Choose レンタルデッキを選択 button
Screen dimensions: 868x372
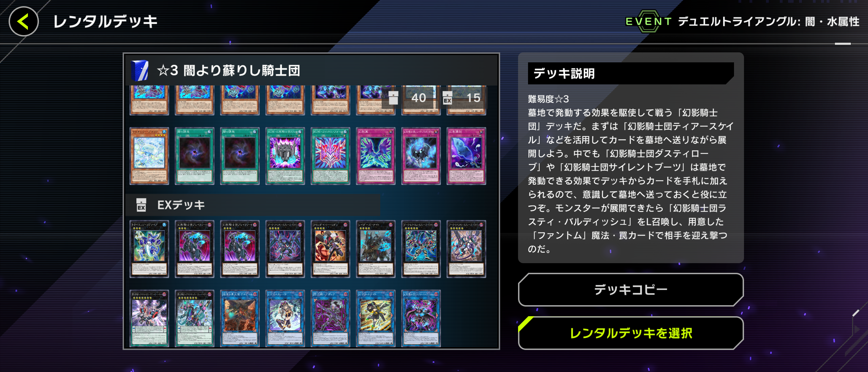point(631,333)
